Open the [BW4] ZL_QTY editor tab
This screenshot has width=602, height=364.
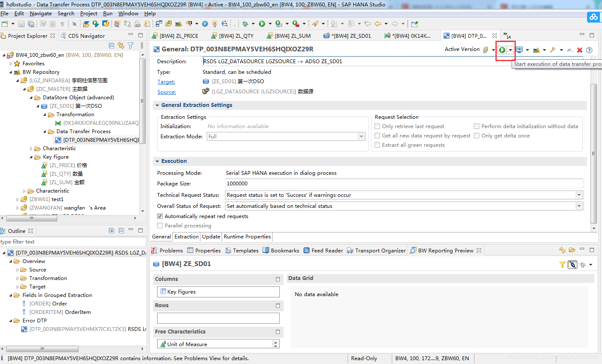click(233, 36)
